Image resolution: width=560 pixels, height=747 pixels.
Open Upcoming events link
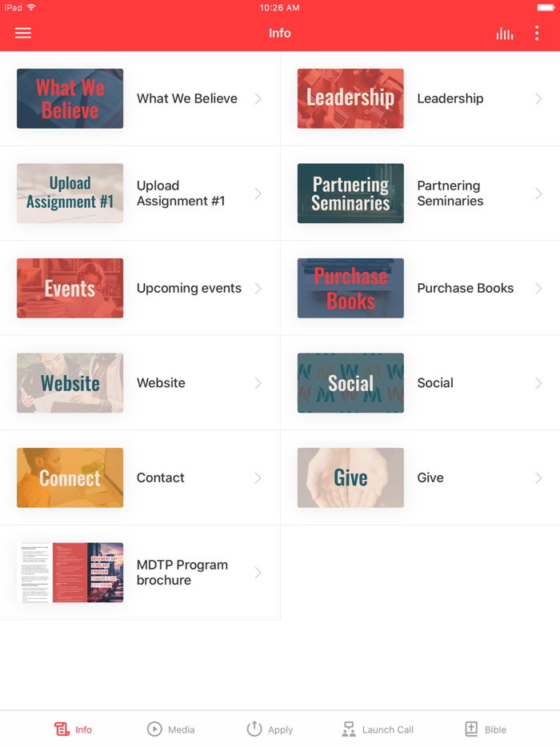(189, 288)
